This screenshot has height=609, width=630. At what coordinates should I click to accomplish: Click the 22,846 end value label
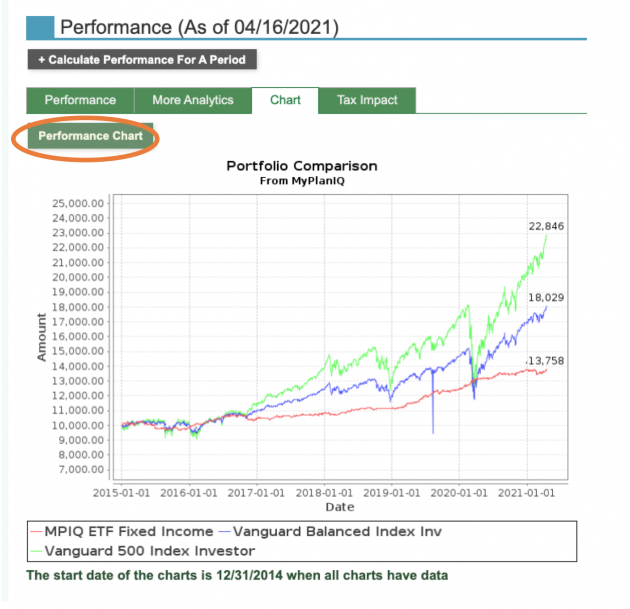(546, 226)
